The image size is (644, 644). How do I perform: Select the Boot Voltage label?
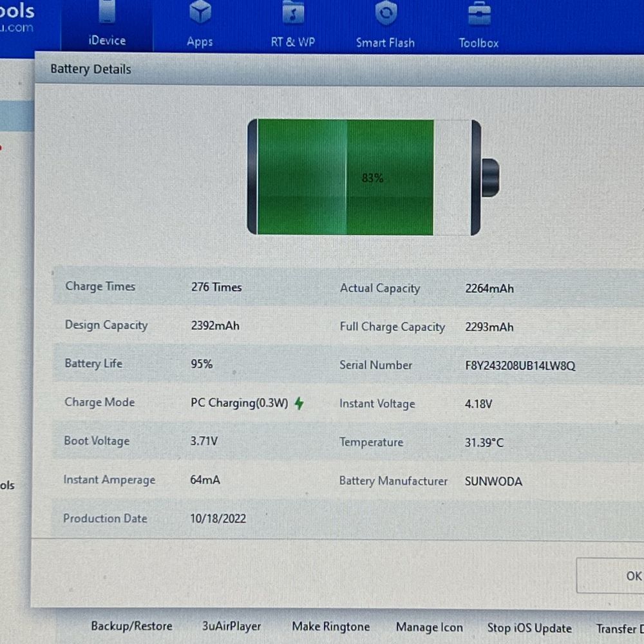point(97,440)
